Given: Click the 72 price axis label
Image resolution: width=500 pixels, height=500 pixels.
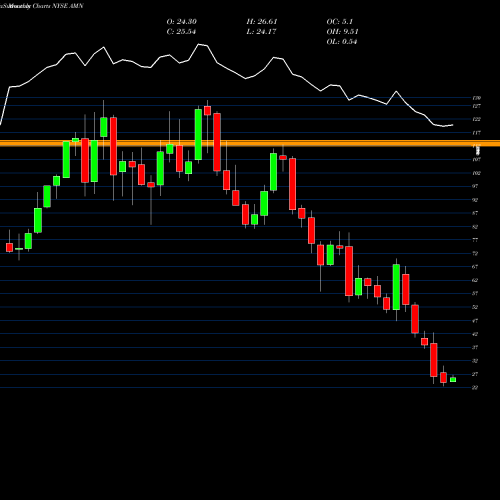Looking at the screenshot, I should 475,253.
